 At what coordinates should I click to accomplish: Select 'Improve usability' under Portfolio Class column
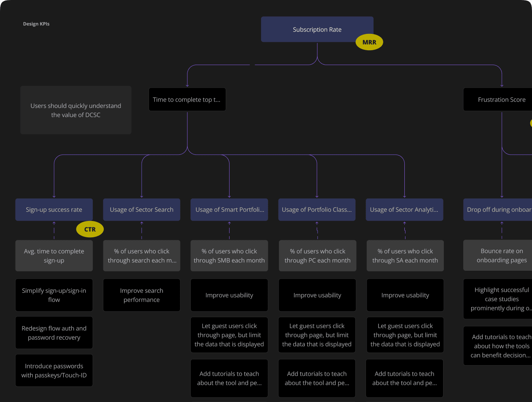[317, 295]
